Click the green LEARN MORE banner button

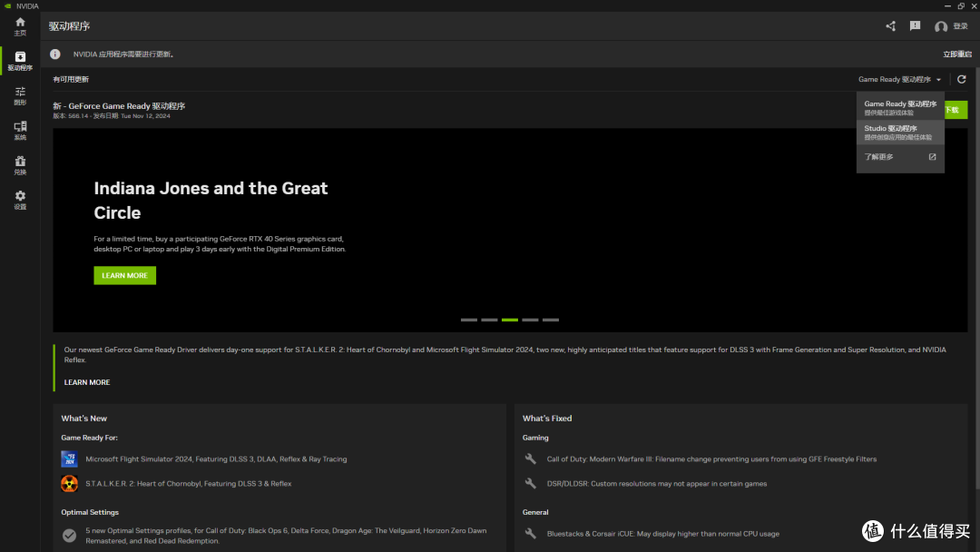pyautogui.click(x=125, y=275)
